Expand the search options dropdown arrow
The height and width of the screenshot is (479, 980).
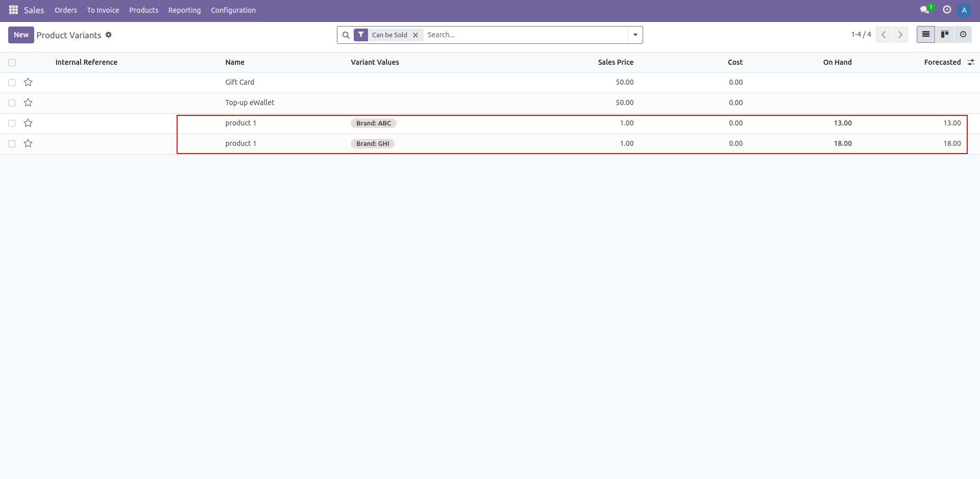pos(635,35)
